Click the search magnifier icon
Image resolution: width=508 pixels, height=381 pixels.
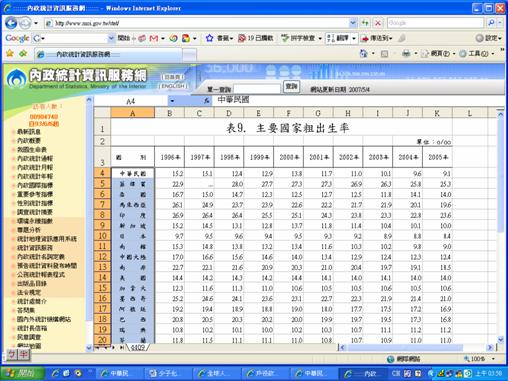491,23
